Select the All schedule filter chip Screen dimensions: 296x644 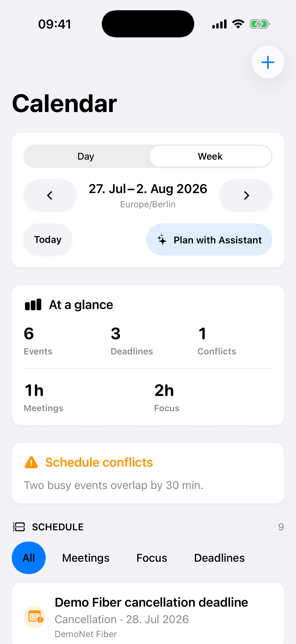coord(29,558)
